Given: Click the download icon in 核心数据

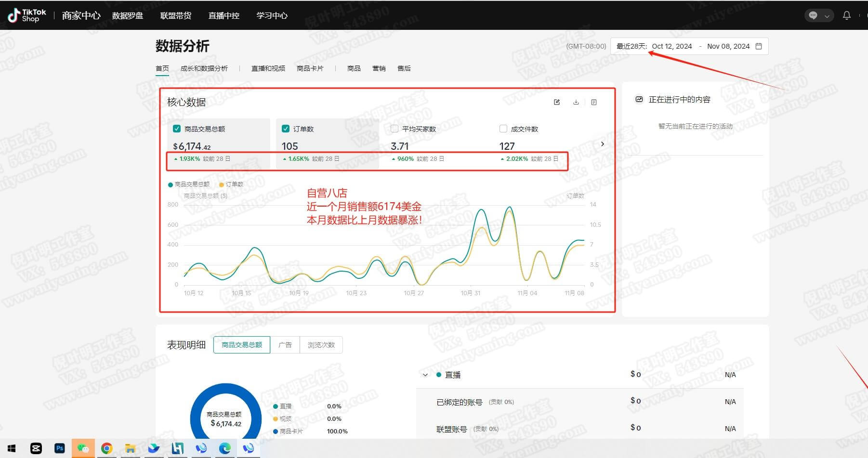Looking at the screenshot, I should pos(576,102).
